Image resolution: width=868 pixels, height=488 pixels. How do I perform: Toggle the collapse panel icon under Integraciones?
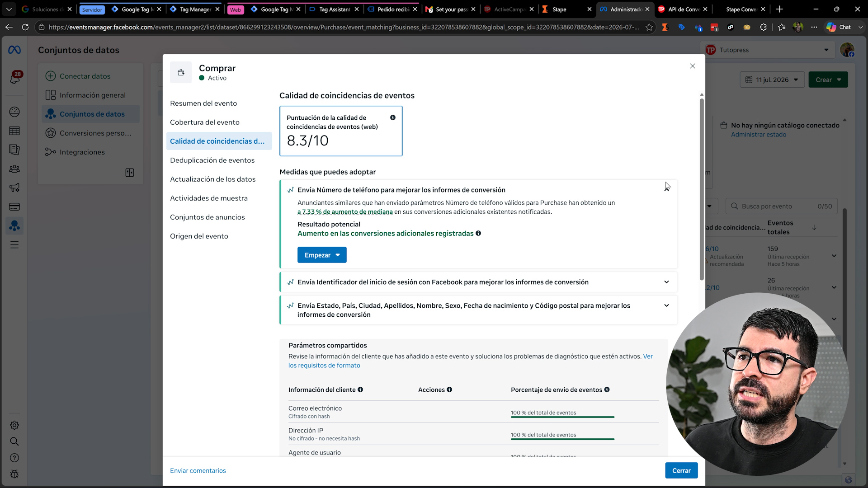pos(130,173)
